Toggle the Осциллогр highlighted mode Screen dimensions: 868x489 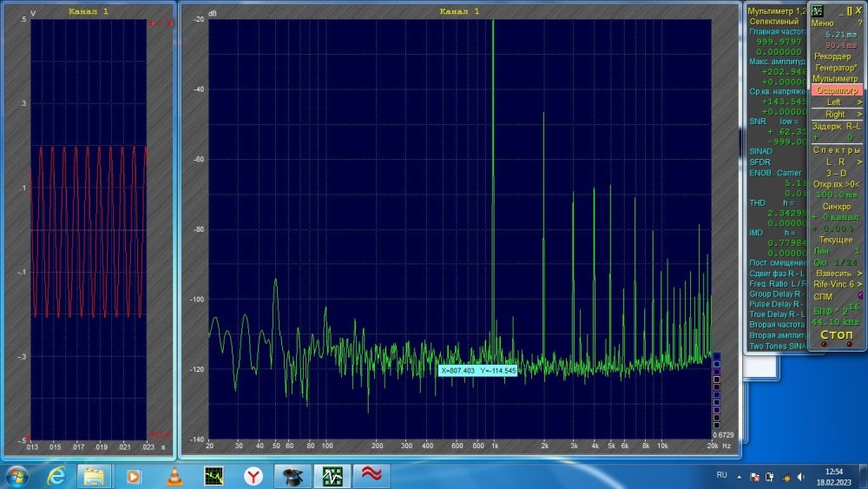(x=837, y=90)
